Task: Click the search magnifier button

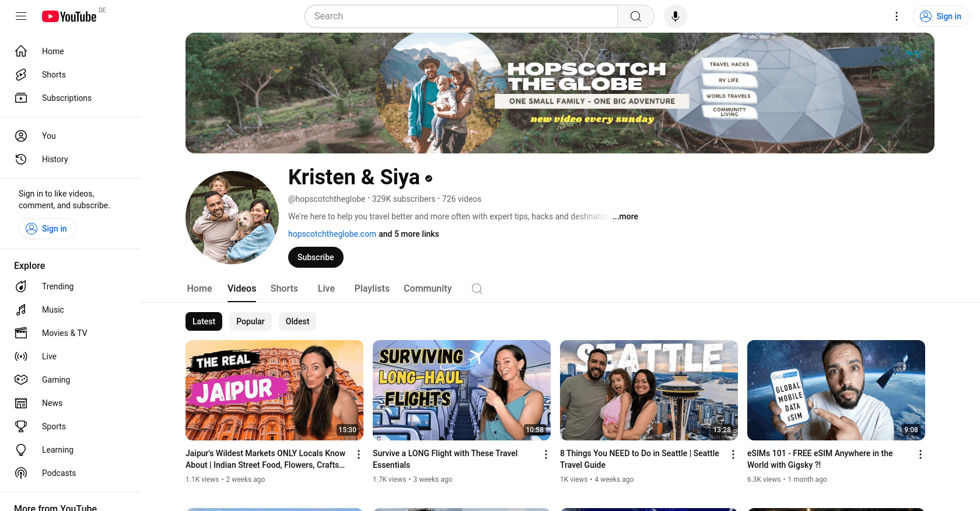Action: [x=635, y=16]
